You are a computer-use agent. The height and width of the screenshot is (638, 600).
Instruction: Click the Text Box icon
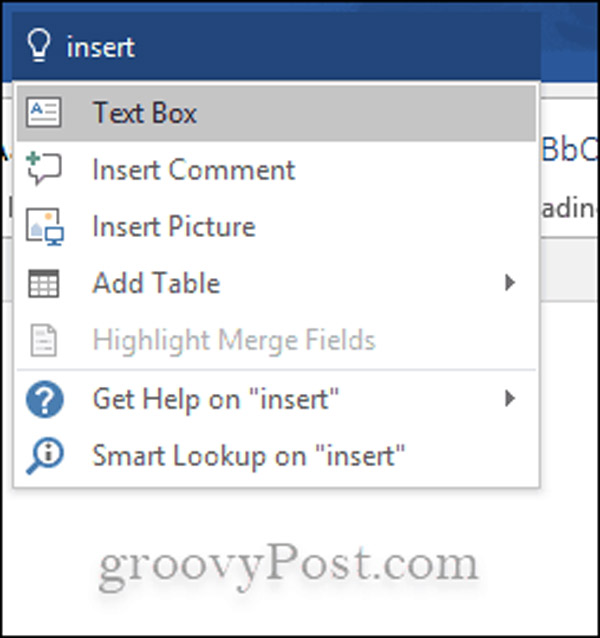pos(44,112)
